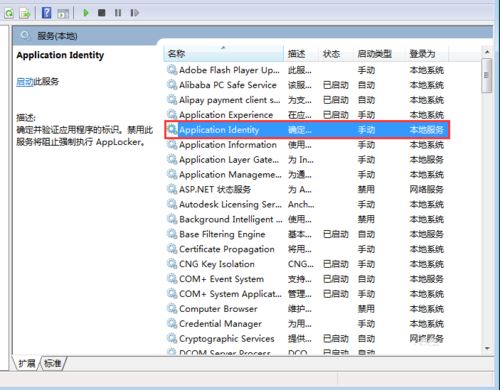Click the scrollbar down arrow

point(487,349)
